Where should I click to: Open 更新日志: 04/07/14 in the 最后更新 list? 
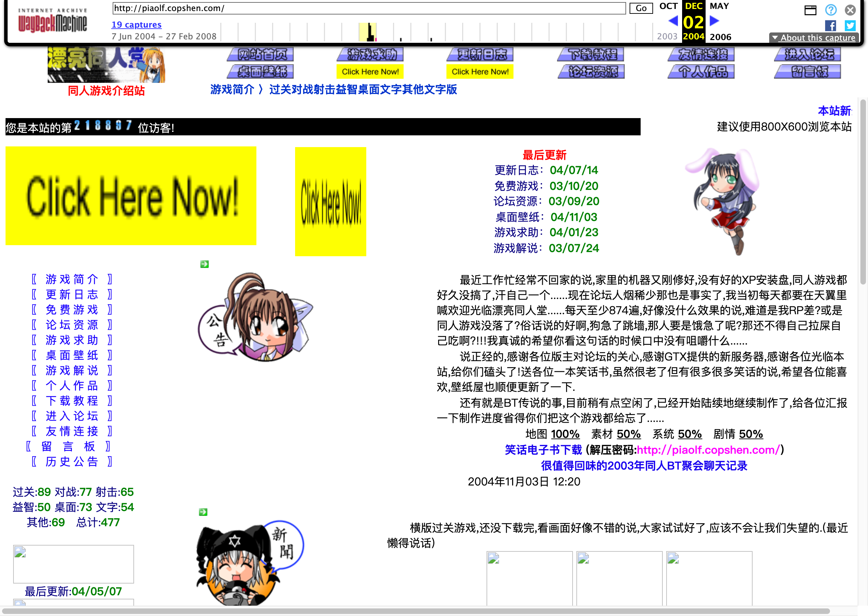(x=547, y=170)
